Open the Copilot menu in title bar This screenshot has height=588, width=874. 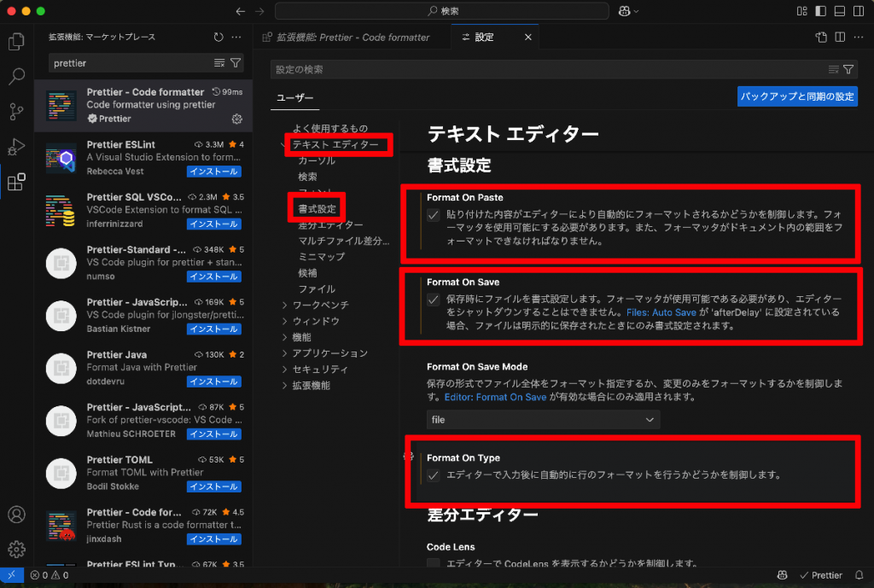pyautogui.click(x=628, y=11)
